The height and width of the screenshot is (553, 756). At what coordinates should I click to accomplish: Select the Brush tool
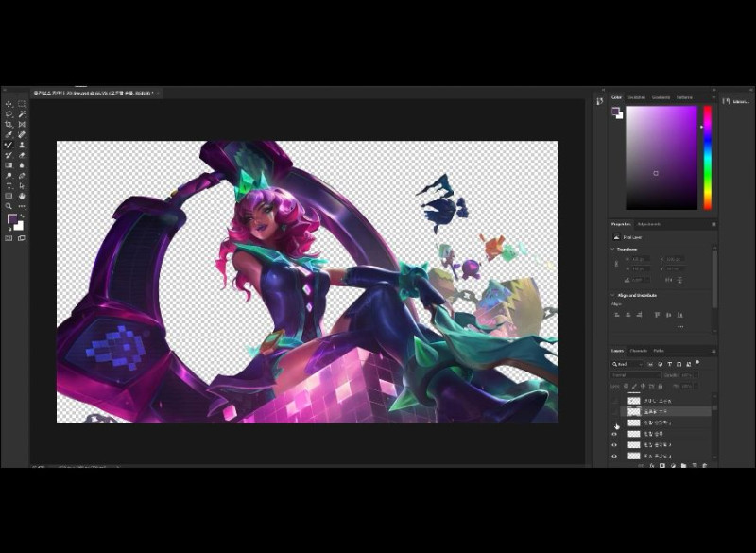point(9,145)
